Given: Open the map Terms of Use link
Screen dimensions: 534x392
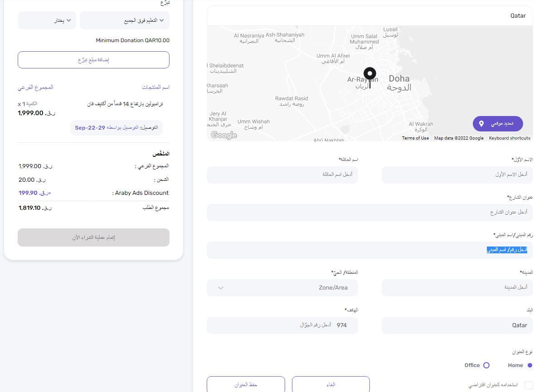Looking at the screenshot, I should coord(415,138).
